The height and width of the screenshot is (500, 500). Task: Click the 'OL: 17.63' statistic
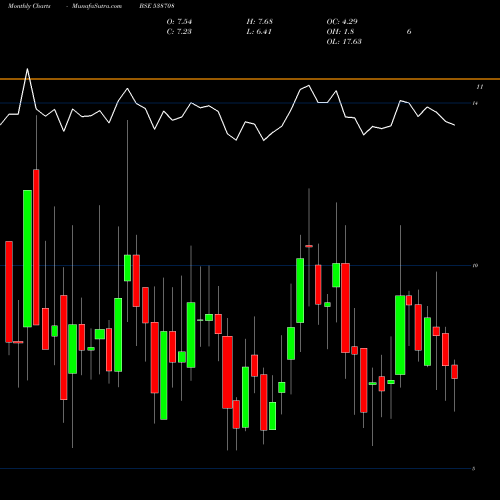pos(344,42)
